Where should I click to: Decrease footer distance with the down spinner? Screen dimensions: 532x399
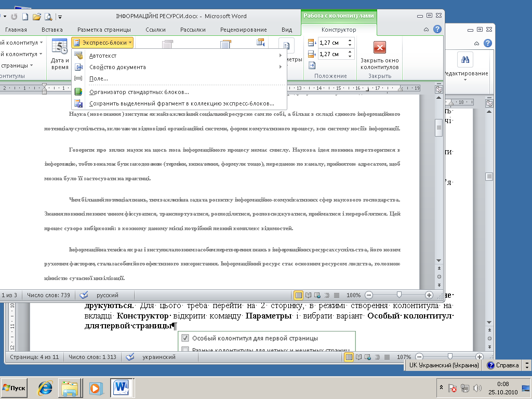(x=350, y=57)
